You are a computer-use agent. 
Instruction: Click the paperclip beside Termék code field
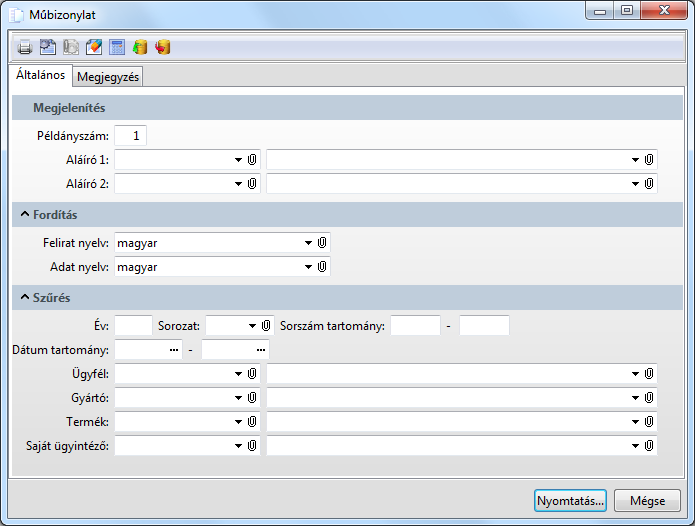252,421
